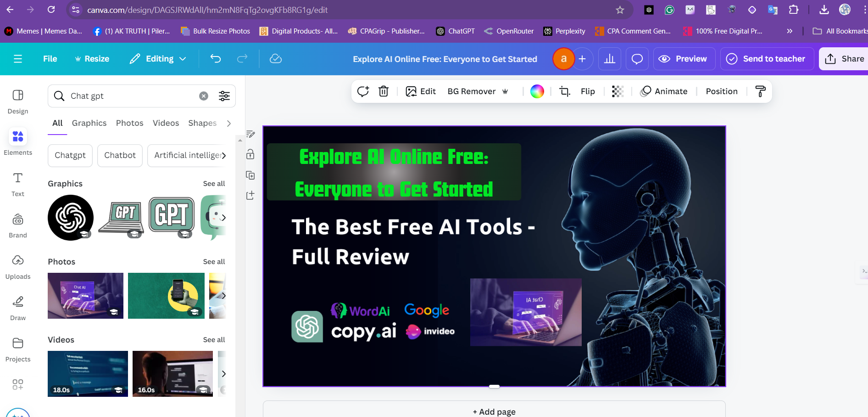Screen dimensions: 868x417
Task: Click the Edit image button
Action: coord(421,91)
